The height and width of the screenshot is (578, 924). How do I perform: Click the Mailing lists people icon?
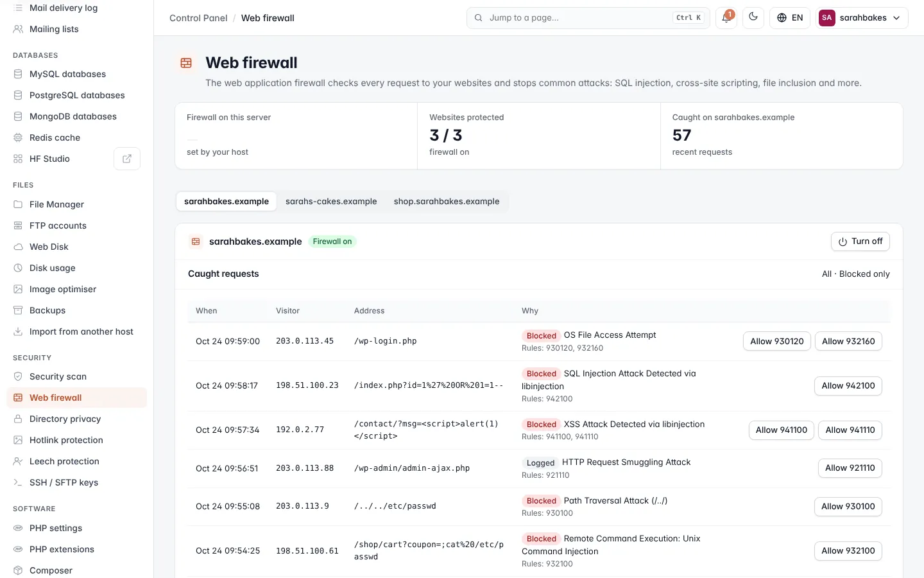(18, 29)
